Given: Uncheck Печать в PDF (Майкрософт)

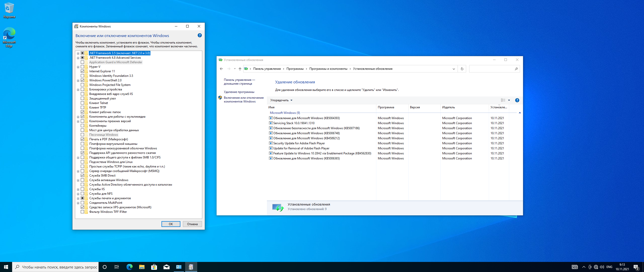Looking at the screenshot, I should (82, 139).
